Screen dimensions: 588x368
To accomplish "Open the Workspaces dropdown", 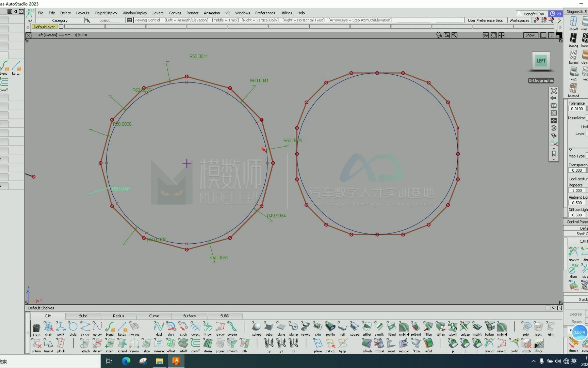I will (519, 20).
